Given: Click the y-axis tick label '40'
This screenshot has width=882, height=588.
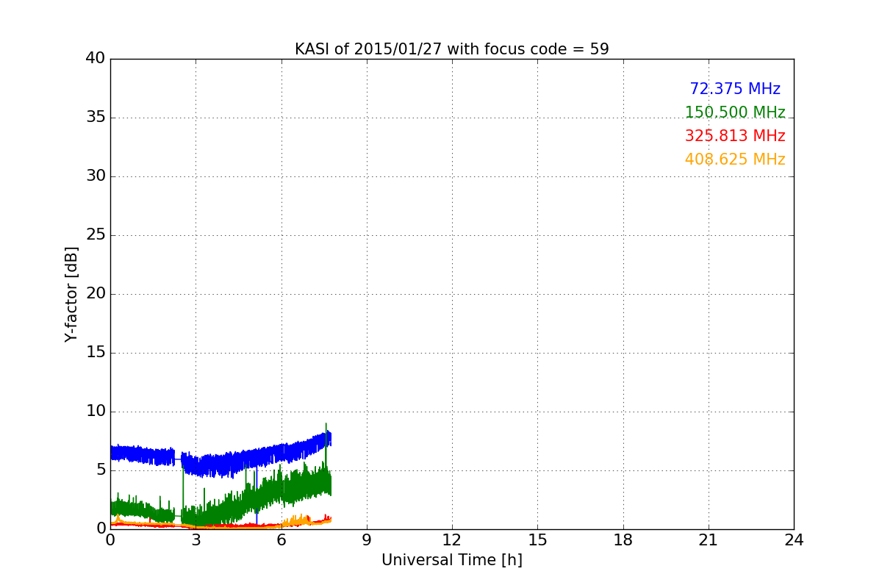Looking at the screenshot, I should 96,59.
